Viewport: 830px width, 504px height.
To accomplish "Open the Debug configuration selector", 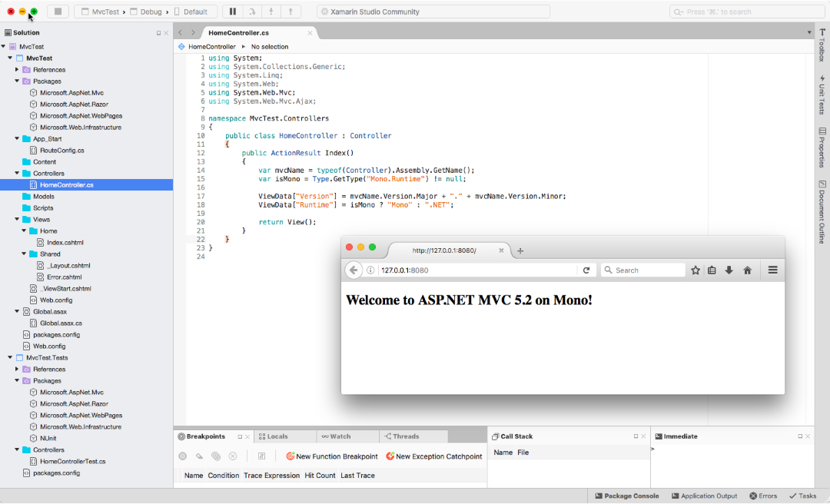I will [146, 12].
